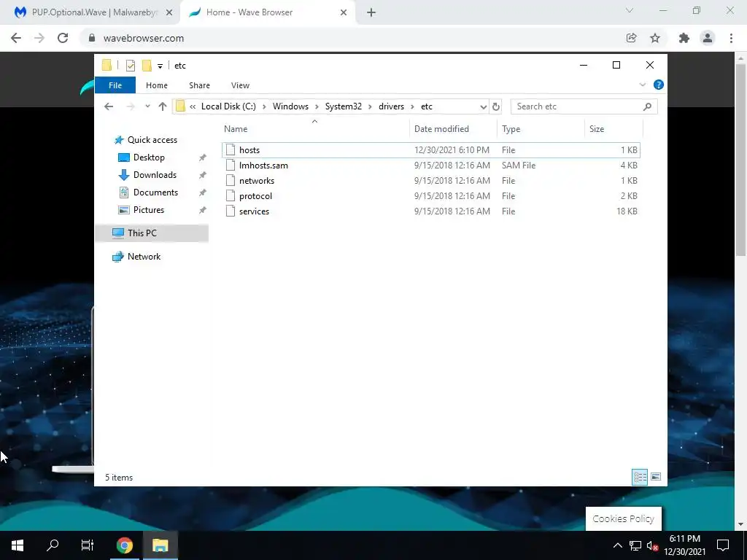Viewport: 747px width, 560px height.
Task: Open the Chrome extensions puzzle icon
Action: pyautogui.click(x=684, y=38)
